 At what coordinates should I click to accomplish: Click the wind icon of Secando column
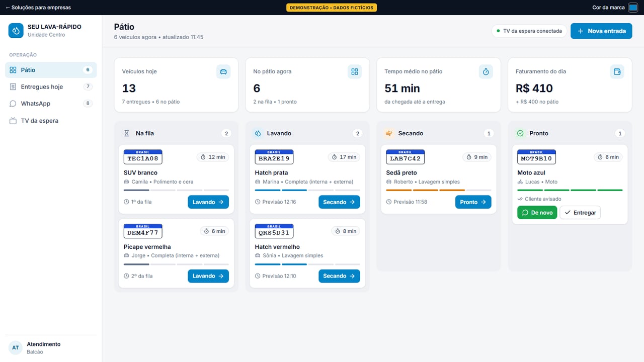pos(389,133)
